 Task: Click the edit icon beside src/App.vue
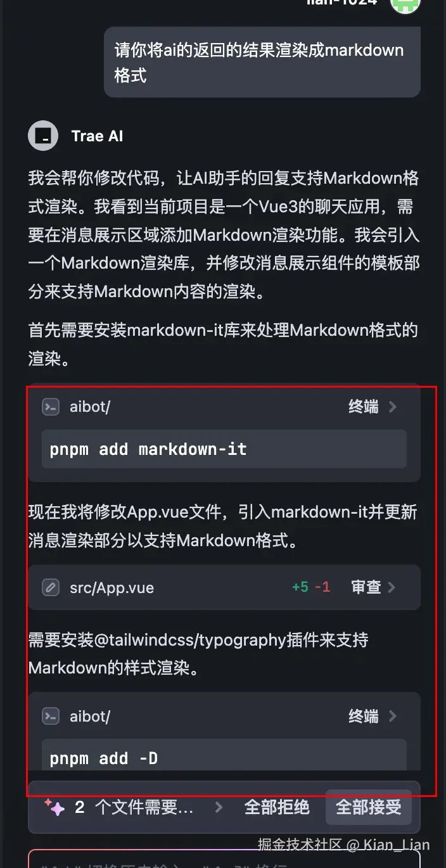click(x=51, y=587)
